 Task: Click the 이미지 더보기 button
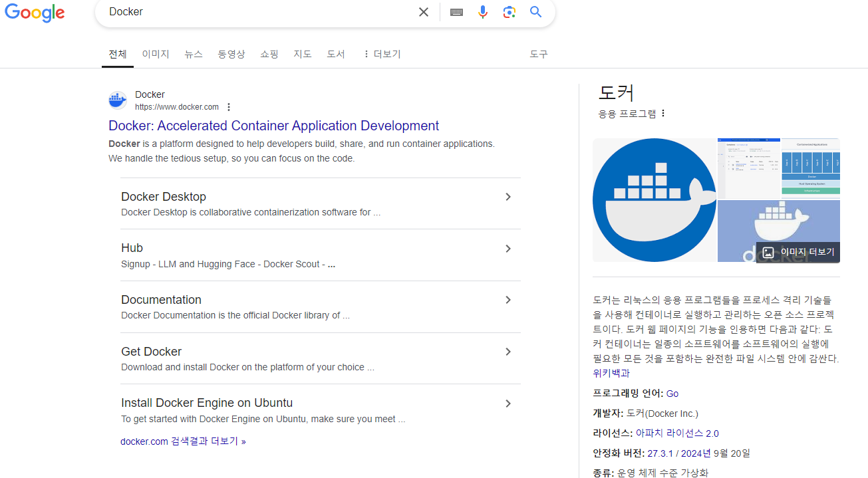coord(798,252)
